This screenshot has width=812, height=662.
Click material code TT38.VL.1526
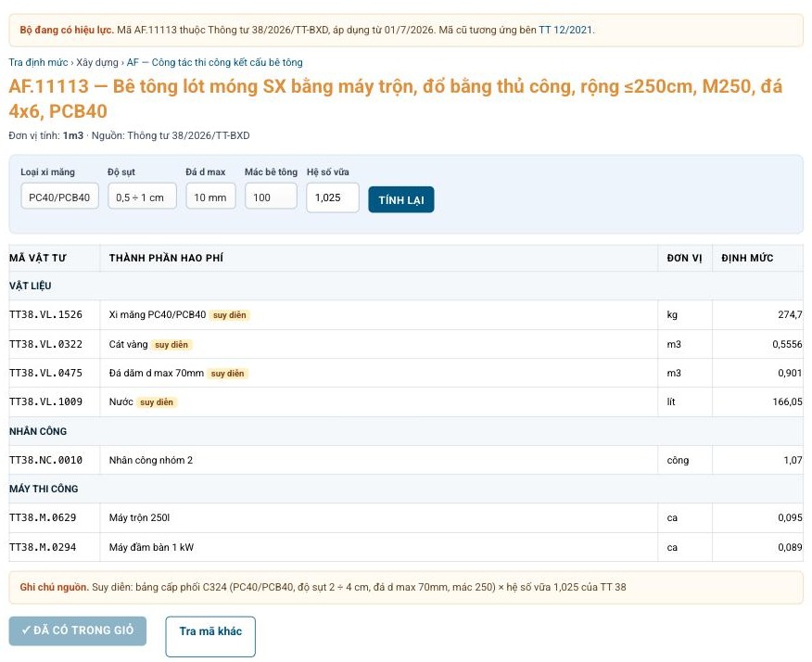pos(46,314)
